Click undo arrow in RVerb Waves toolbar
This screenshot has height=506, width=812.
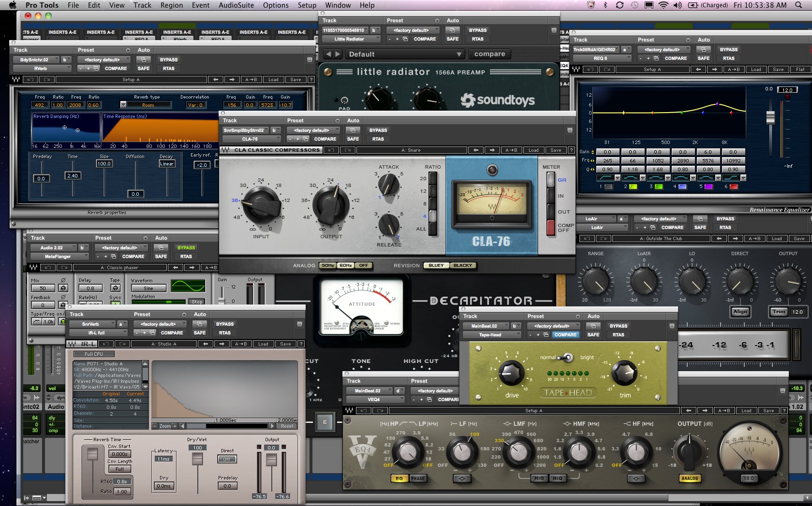pos(30,79)
